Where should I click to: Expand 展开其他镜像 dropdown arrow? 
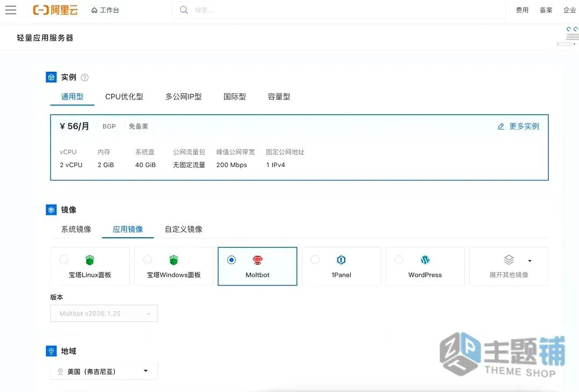click(530, 261)
